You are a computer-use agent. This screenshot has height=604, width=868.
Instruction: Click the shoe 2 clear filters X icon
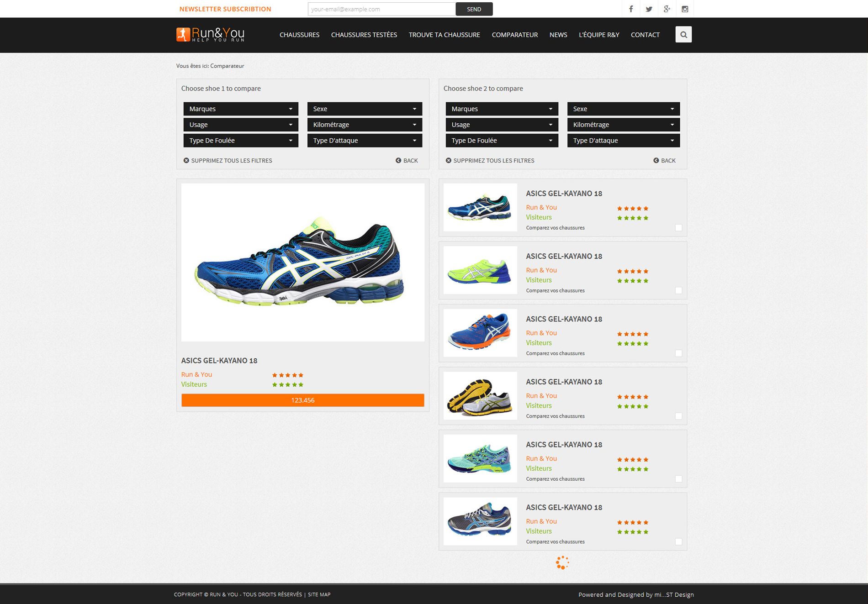449,160
